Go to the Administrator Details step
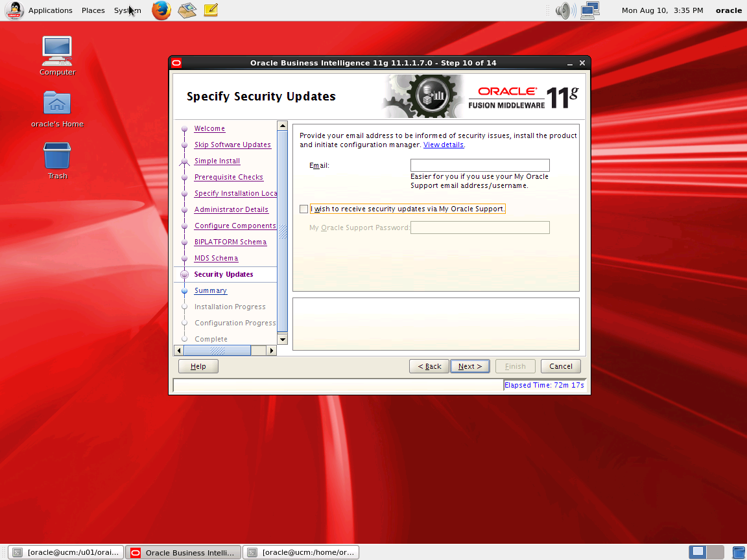 coord(231,209)
